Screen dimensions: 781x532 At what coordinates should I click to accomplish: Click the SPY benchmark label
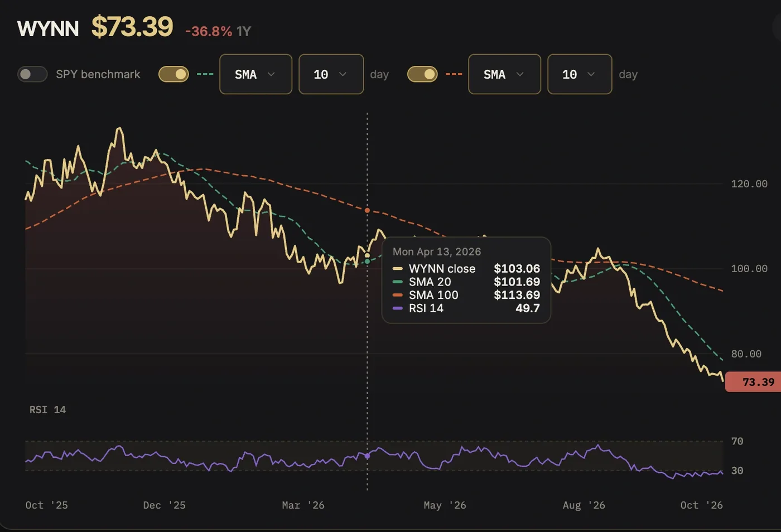pyautogui.click(x=98, y=74)
